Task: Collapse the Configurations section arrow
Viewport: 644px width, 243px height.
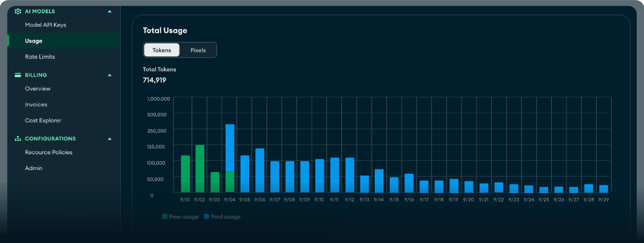Action: pos(110,139)
